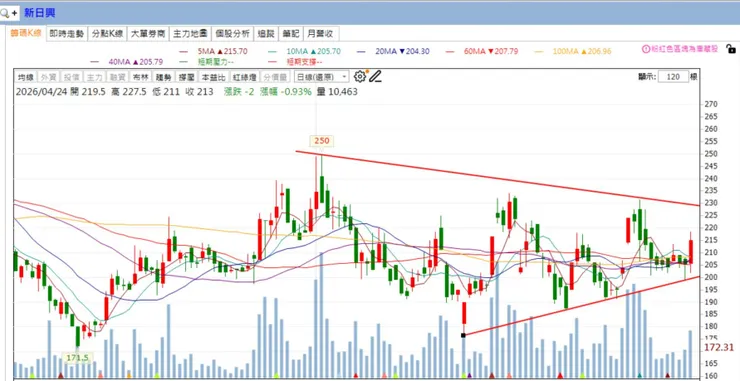Open the 月營收 tab
This screenshot has width=740, height=381.
(321, 34)
